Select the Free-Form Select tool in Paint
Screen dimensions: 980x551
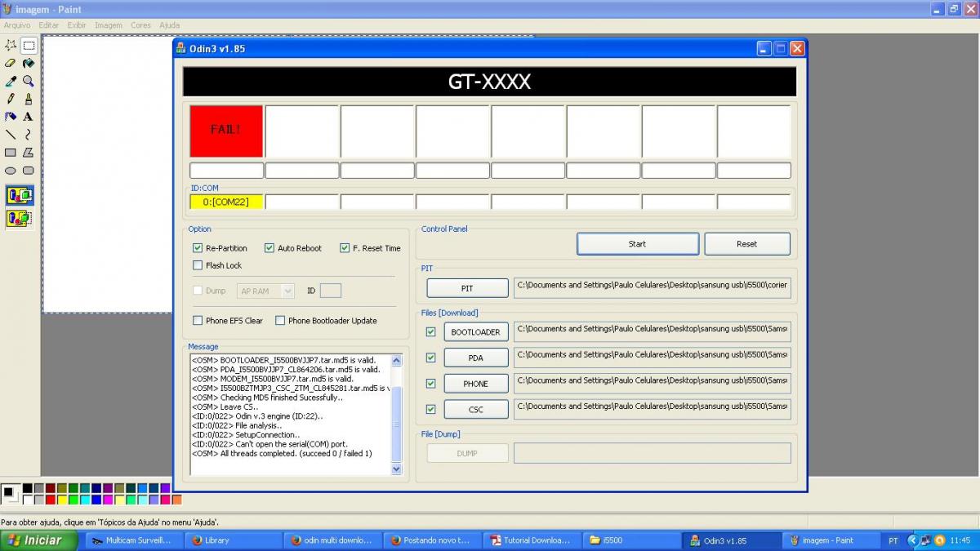11,46
